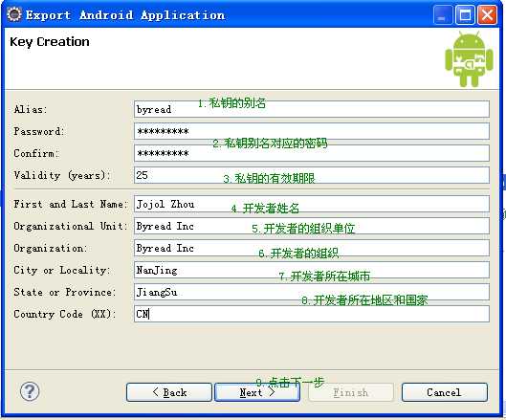Click the "City or Locality:" label
Screen dimensions: 506x420
[x=61, y=270]
